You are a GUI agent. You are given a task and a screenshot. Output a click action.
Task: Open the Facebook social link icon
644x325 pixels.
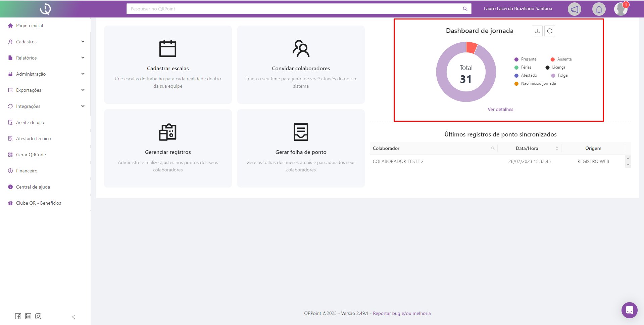[x=18, y=316]
